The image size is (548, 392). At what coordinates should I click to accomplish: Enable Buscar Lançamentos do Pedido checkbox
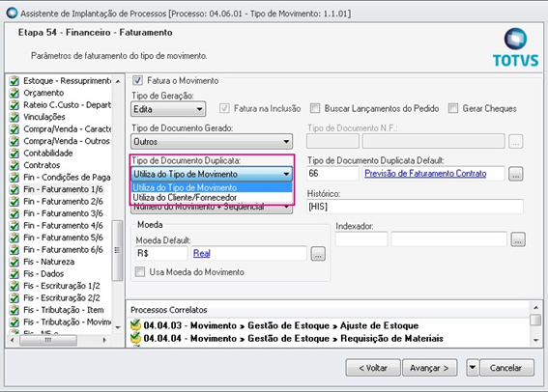click(315, 108)
